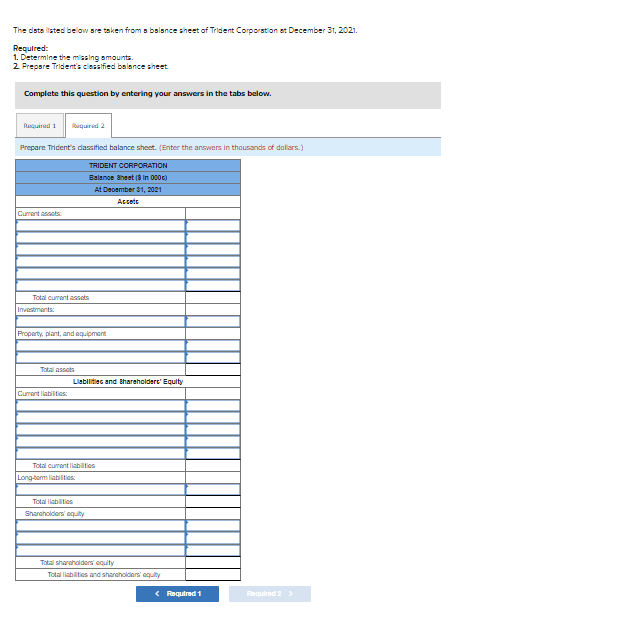Click the Total liabilities amount cell
Image resolution: width=632 pixels, height=629 pixels.
[x=213, y=502]
